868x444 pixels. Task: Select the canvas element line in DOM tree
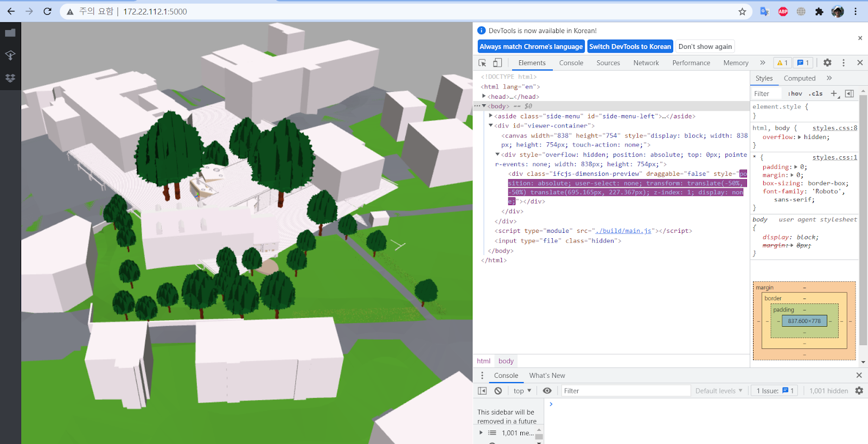tap(624, 140)
